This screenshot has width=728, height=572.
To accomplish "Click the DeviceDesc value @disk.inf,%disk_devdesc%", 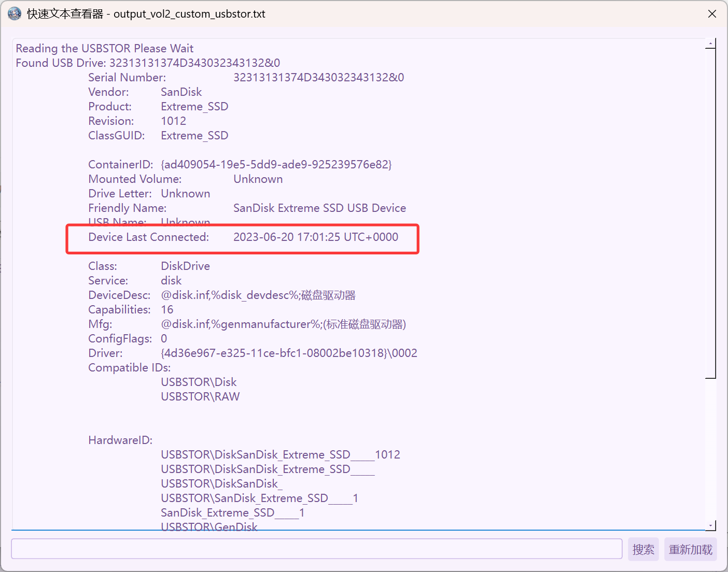I will coord(258,295).
